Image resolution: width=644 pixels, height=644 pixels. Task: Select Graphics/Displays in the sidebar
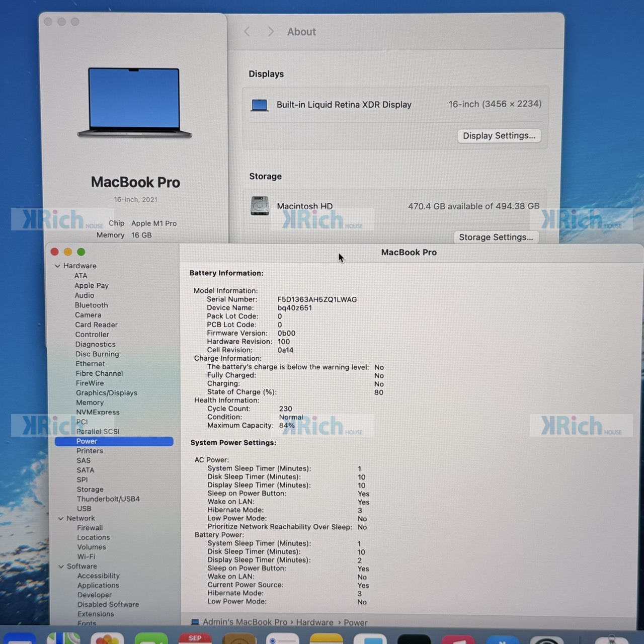107,393
